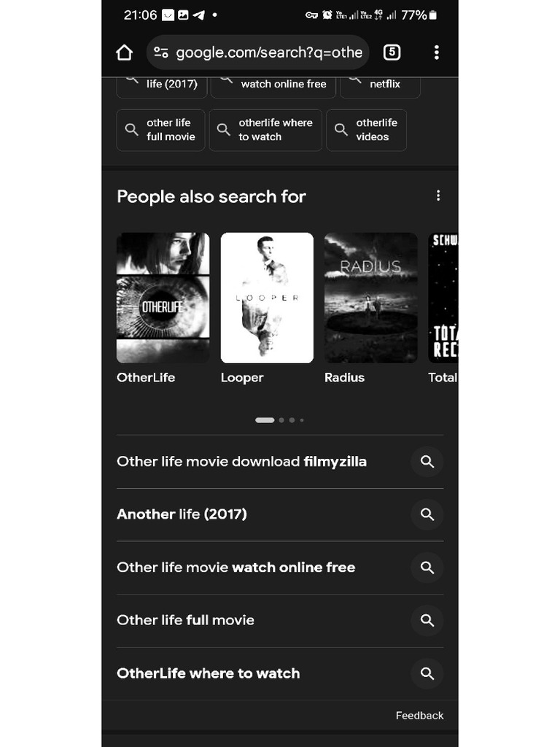This screenshot has height=747, width=560.
Task: Tap the search icon beside 'watch online free' suggestion
Action: pos(427,568)
